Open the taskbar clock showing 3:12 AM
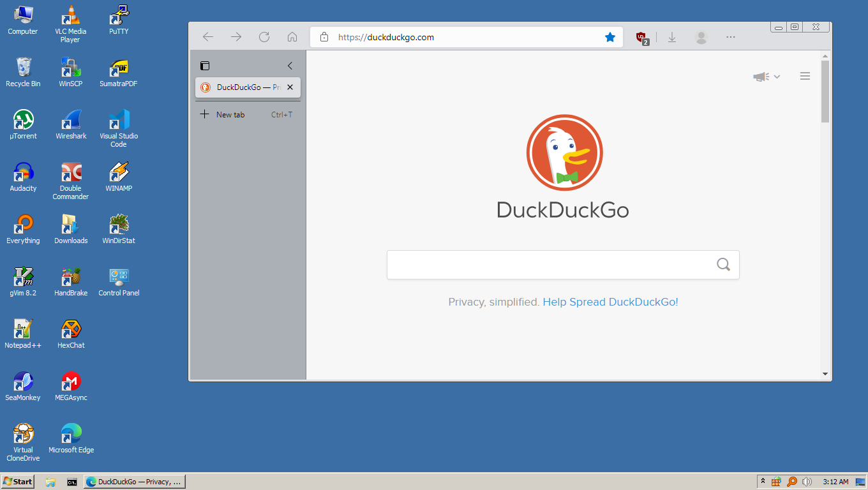 [835, 482]
